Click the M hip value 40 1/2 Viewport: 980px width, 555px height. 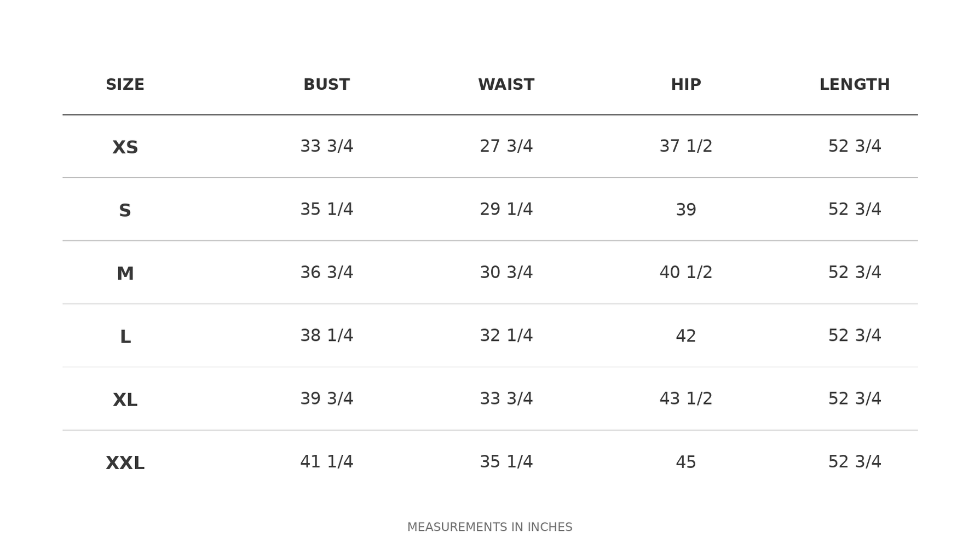point(685,272)
